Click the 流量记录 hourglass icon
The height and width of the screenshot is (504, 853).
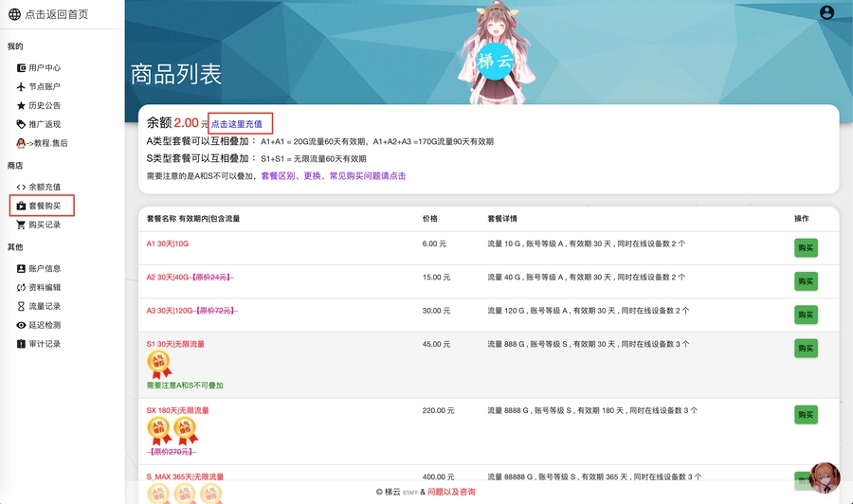[21, 306]
